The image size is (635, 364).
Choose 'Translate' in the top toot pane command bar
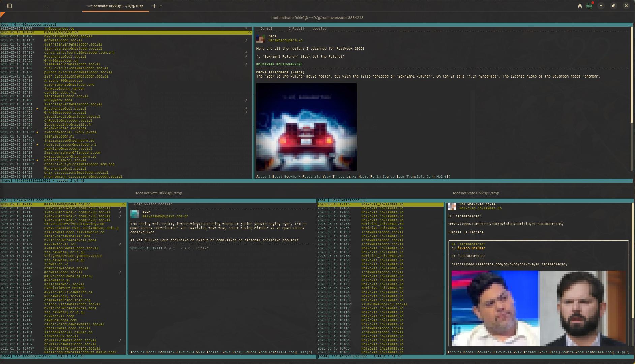pyautogui.click(x=415, y=177)
